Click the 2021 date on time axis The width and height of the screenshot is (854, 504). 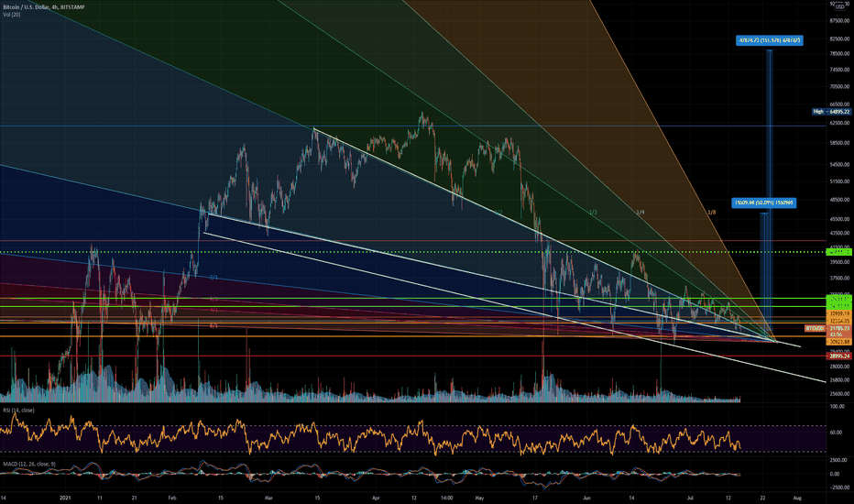(x=65, y=498)
